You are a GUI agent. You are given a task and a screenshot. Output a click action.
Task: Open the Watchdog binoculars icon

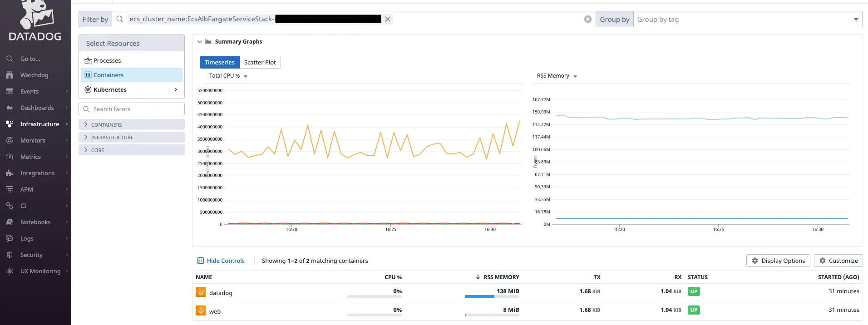coord(10,75)
